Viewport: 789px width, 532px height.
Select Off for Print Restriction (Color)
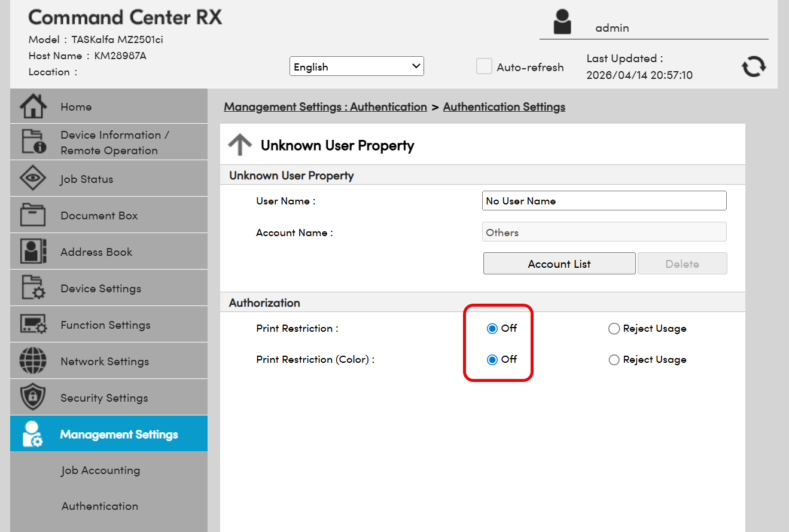[x=492, y=360]
